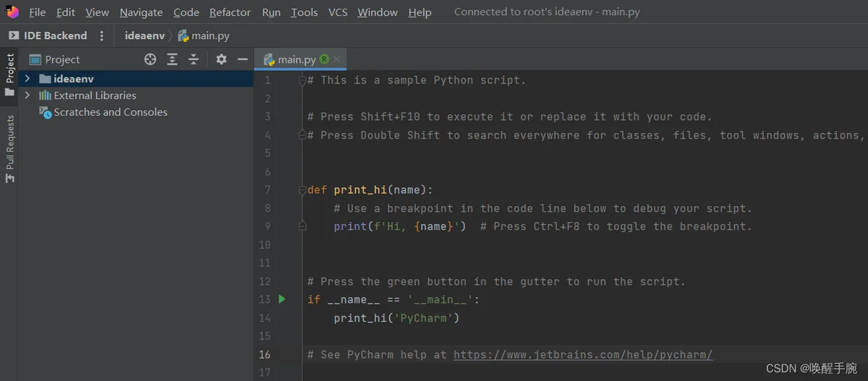Hide the Project panel with minus icon
The height and width of the screenshot is (381, 868).
pos(243,59)
